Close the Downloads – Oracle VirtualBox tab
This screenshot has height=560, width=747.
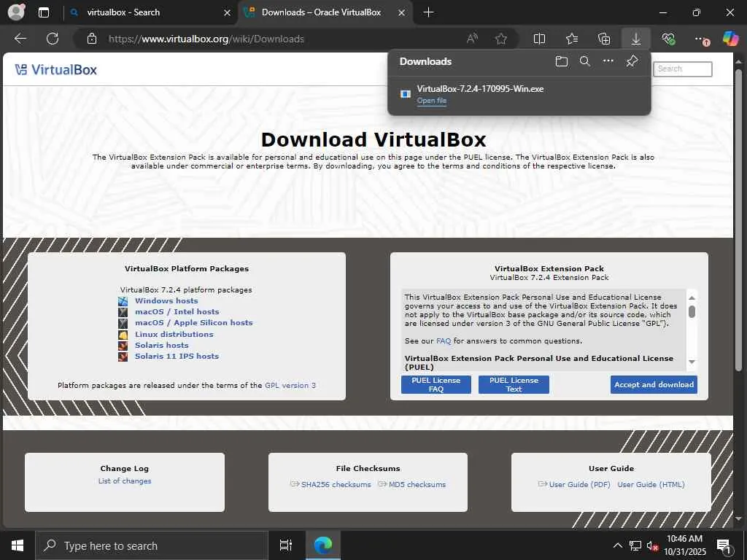(402, 13)
